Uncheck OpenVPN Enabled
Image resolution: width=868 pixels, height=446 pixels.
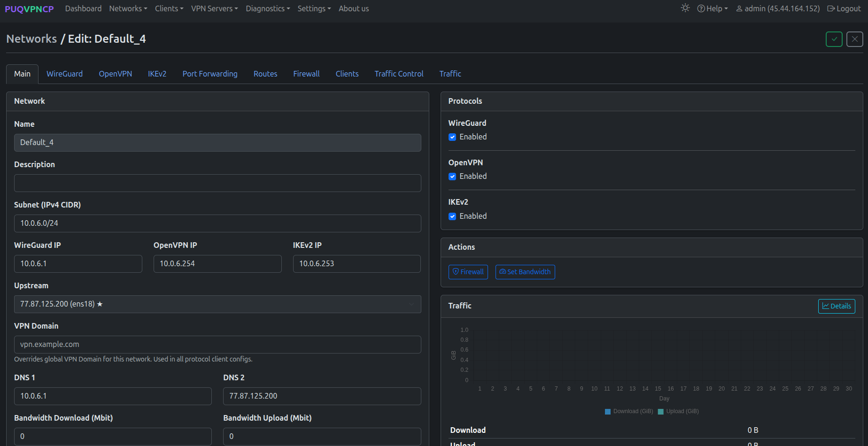(x=452, y=177)
